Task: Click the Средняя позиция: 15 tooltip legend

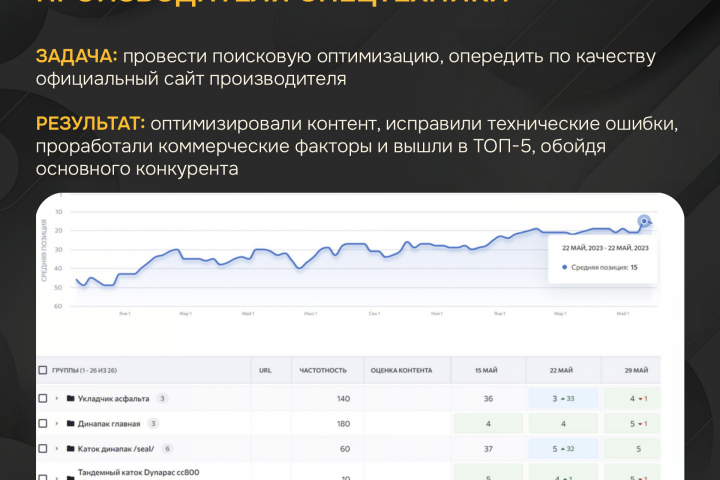Action: click(x=600, y=267)
